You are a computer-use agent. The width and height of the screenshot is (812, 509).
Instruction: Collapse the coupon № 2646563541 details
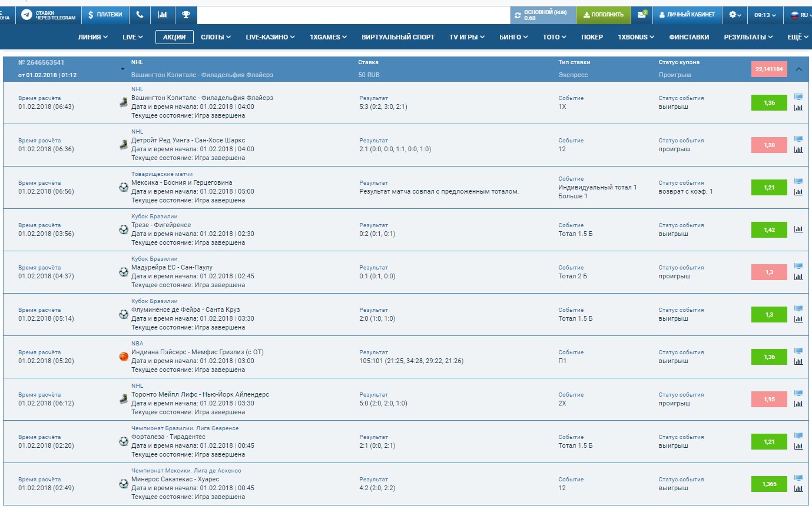[x=798, y=69]
